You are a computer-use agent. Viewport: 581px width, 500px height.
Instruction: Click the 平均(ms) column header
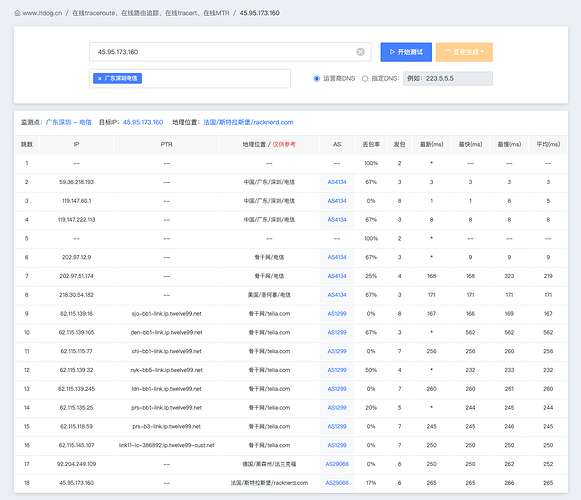tap(548, 145)
